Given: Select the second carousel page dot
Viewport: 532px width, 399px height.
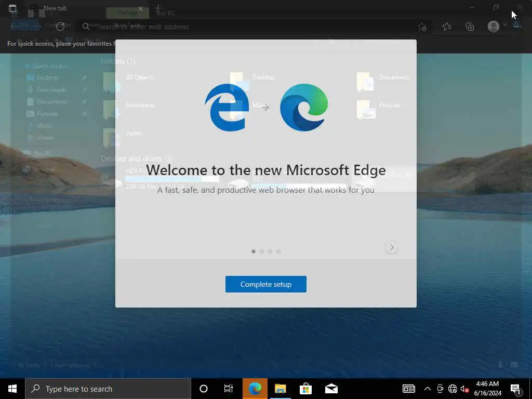Looking at the screenshot, I should (262, 251).
